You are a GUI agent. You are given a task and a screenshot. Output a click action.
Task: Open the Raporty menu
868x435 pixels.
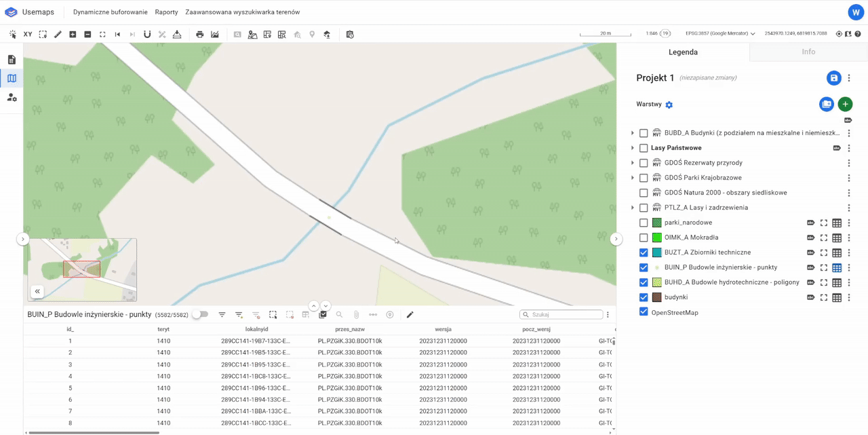pyautogui.click(x=166, y=12)
